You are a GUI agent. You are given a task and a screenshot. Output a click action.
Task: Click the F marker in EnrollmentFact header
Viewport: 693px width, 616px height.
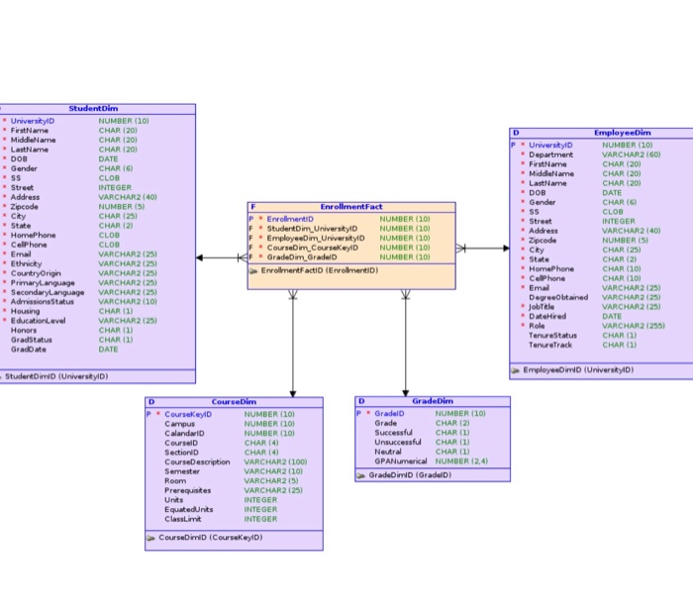click(253, 207)
